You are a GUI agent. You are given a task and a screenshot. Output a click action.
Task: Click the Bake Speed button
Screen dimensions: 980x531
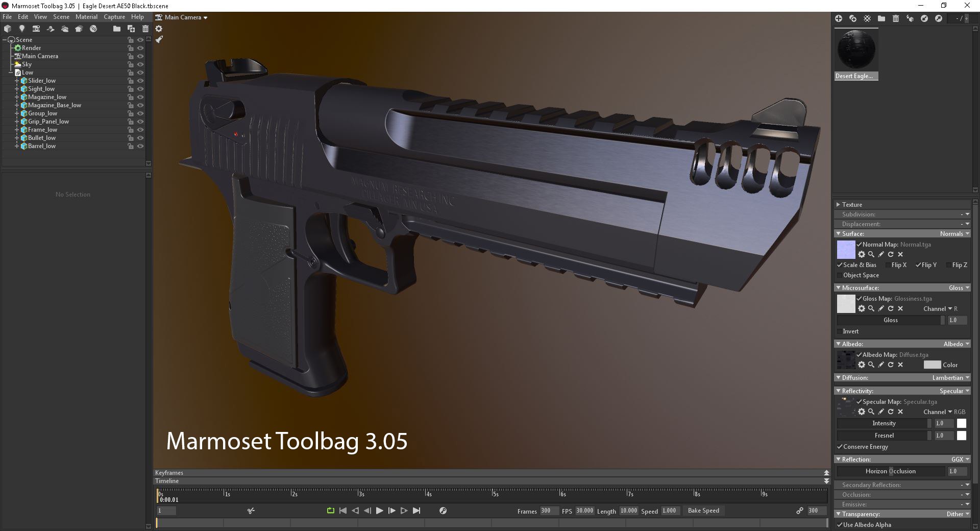click(703, 511)
